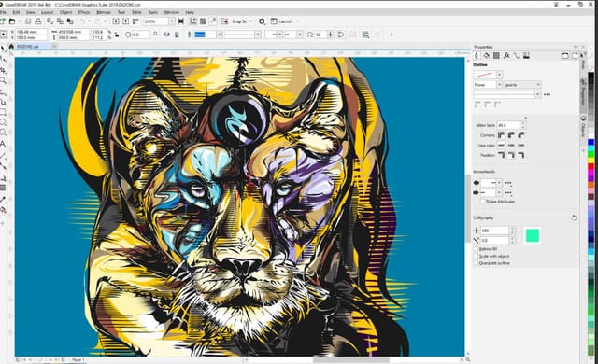Image resolution: width=598 pixels, height=364 pixels.
Task: Open the Object menu
Action: pos(65,12)
